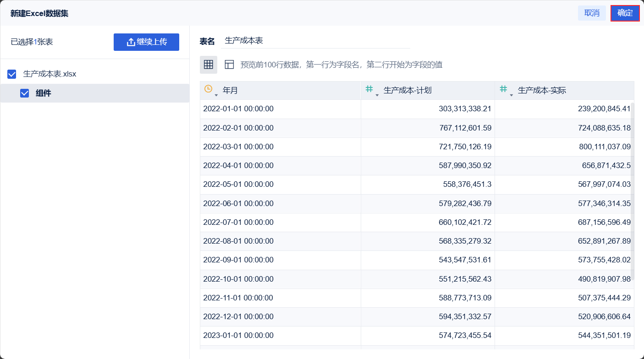644x359 pixels.
Task: Click the 继续上传 upload button
Action: (146, 42)
